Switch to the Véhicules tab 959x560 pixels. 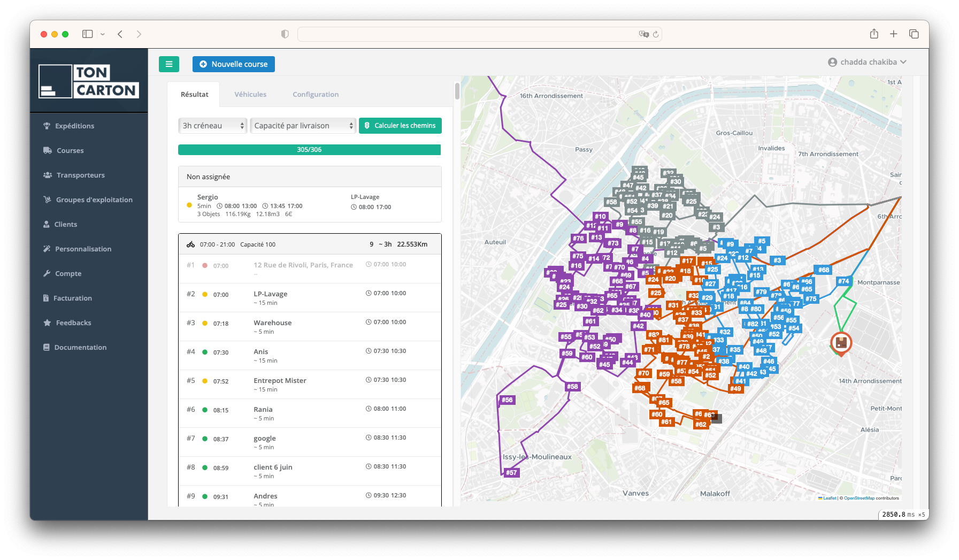pyautogui.click(x=250, y=94)
